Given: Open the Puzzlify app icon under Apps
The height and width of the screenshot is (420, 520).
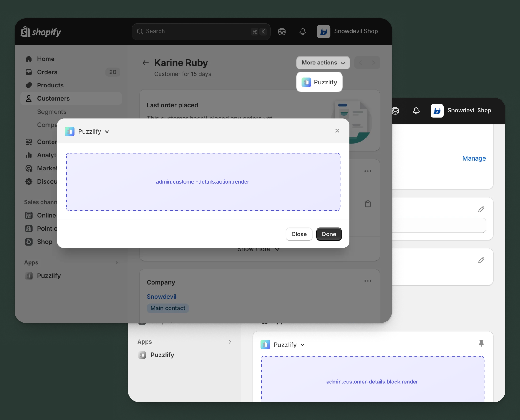Looking at the screenshot, I should (x=29, y=275).
